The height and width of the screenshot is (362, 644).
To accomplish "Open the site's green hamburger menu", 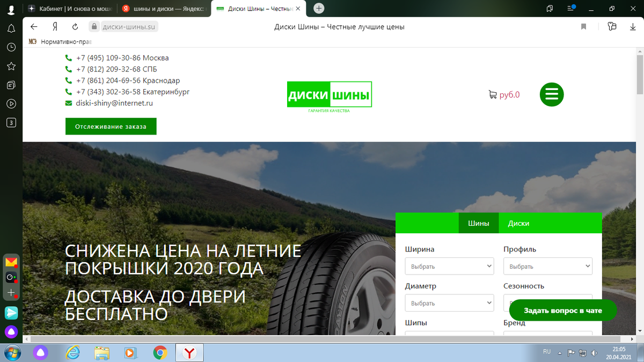I will (552, 94).
